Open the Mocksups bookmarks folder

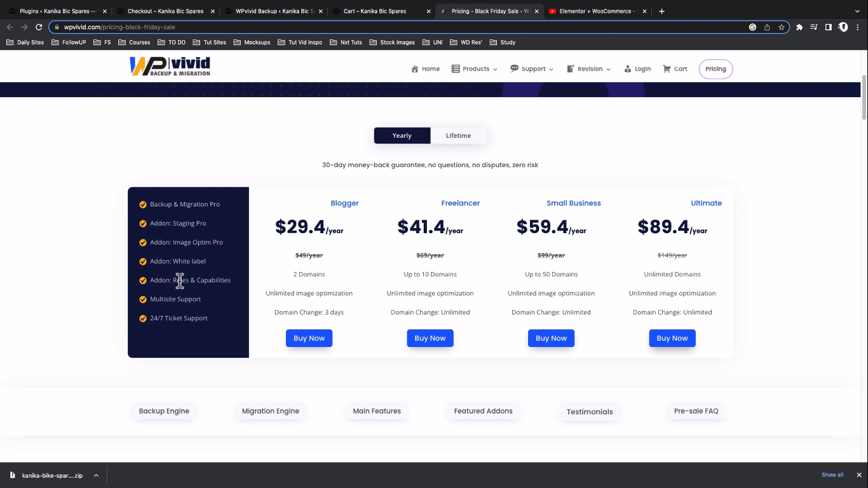252,43
